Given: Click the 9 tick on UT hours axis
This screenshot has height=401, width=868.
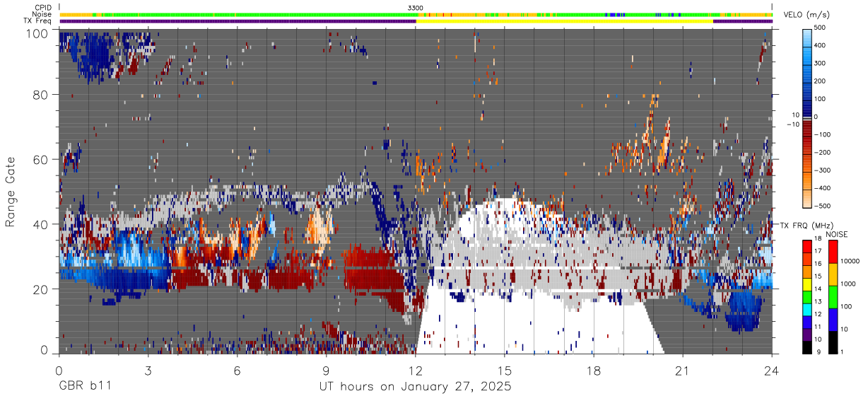Looking at the screenshot, I should [x=327, y=370].
